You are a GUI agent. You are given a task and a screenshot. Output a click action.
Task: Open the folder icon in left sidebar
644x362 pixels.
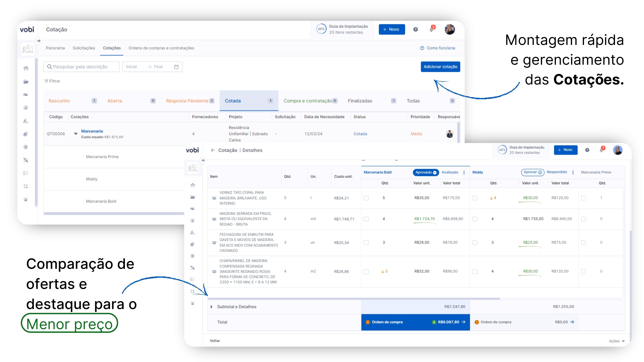26,82
